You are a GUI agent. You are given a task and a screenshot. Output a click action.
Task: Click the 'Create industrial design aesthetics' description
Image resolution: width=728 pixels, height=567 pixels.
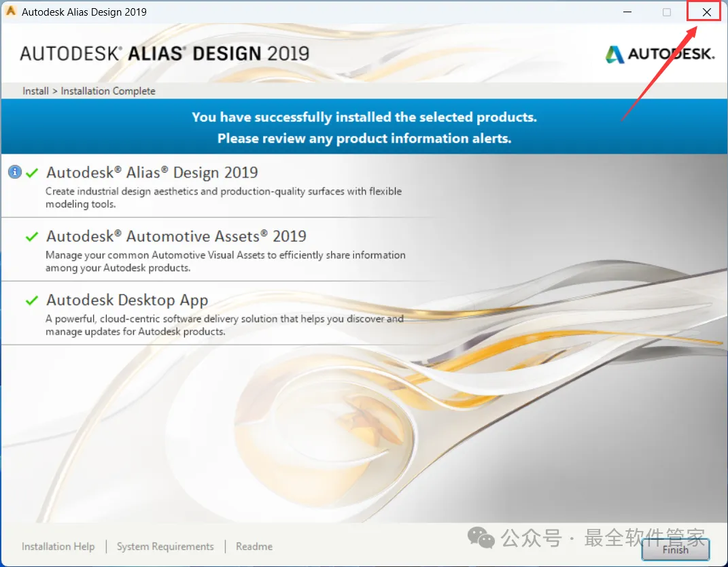coord(224,198)
